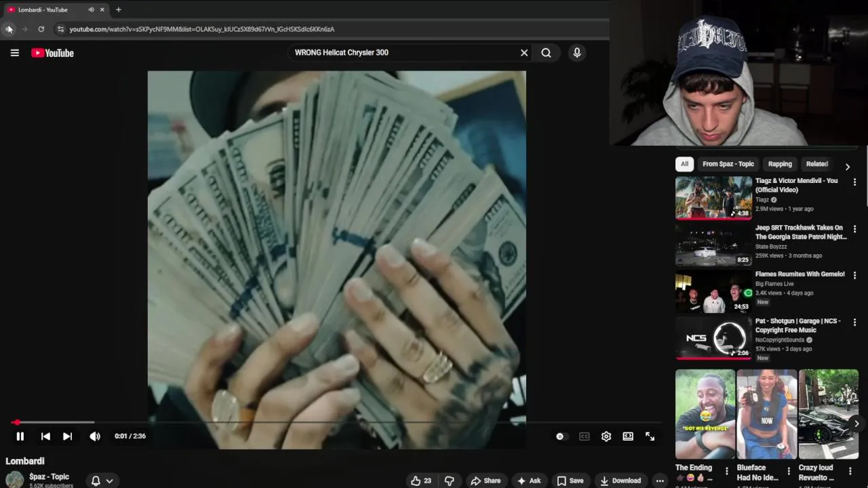Select the Related filter chip
This screenshot has width=868, height=488.
coord(816,164)
